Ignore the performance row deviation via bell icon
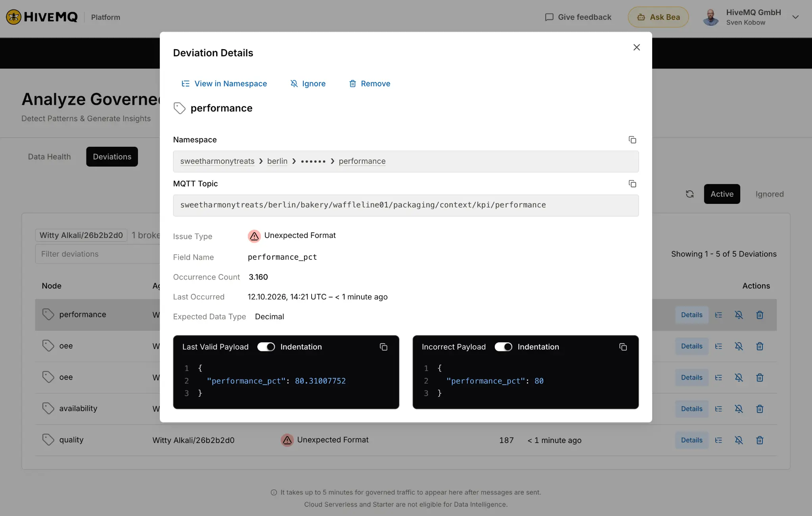Image resolution: width=812 pixels, height=516 pixels. pyautogui.click(x=739, y=315)
